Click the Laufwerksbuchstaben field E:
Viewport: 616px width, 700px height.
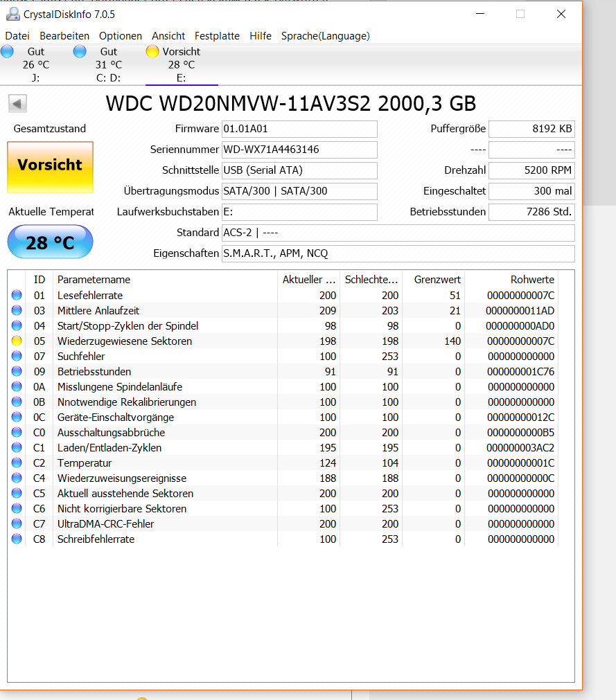point(299,212)
